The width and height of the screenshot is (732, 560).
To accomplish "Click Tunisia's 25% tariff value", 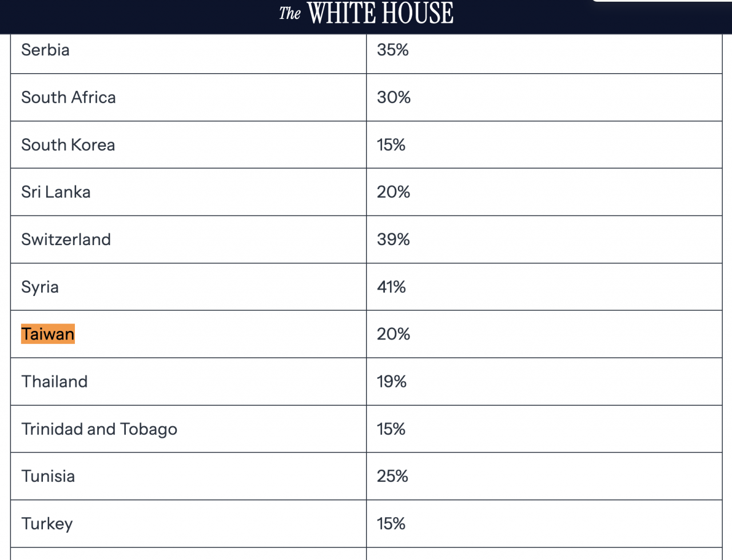I will [x=393, y=477].
